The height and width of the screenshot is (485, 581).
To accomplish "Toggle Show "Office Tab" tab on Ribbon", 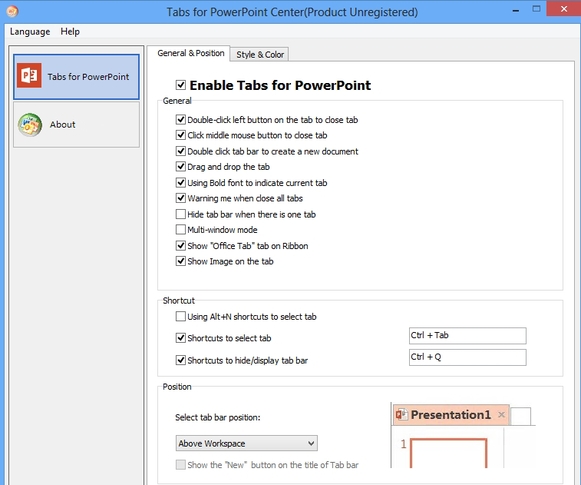I will (180, 245).
